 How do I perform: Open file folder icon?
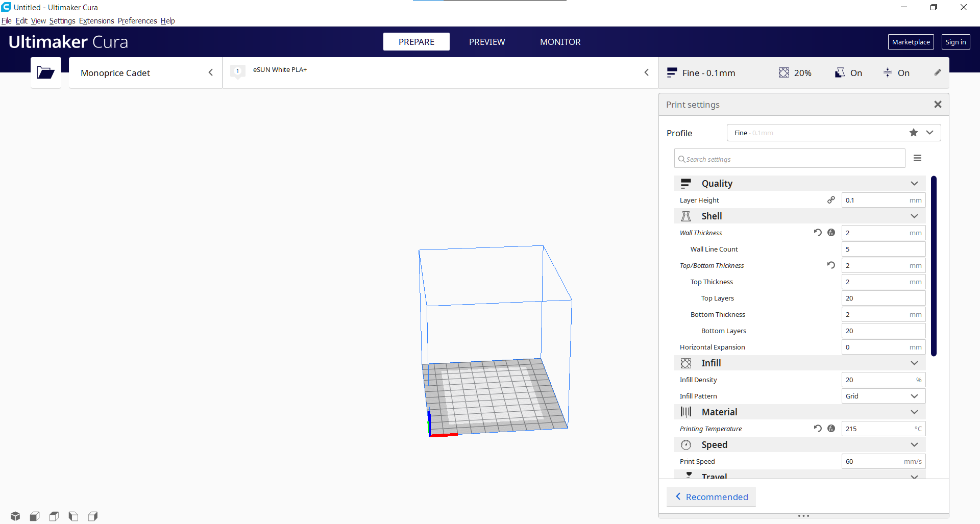[x=45, y=72]
